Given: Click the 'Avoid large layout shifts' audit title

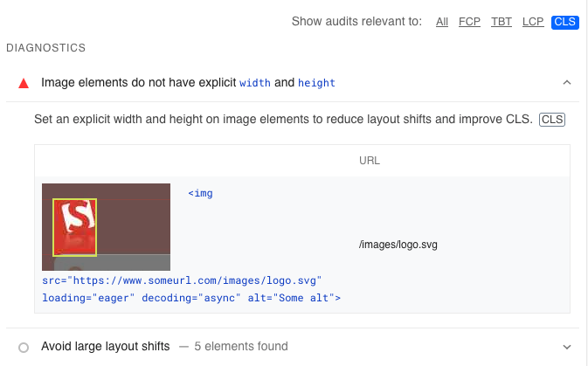Looking at the screenshot, I should click(105, 347).
